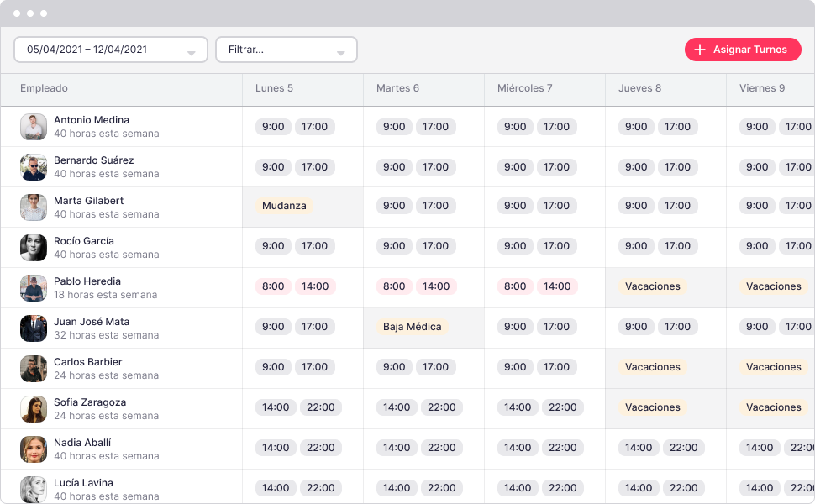This screenshot has height=504, width=815.
Task: Select Bernardo Suárez's 17:00 shift on Jueves
Action: tap(678, 166)
